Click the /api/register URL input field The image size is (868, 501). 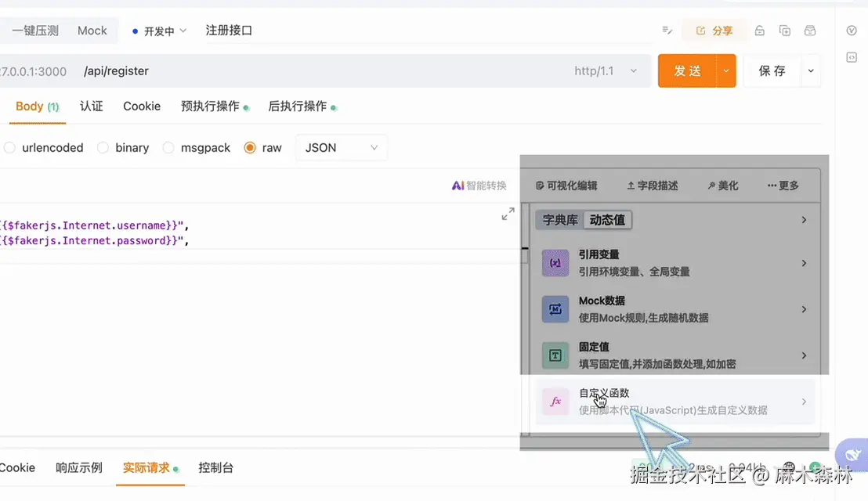click(313, 71)
